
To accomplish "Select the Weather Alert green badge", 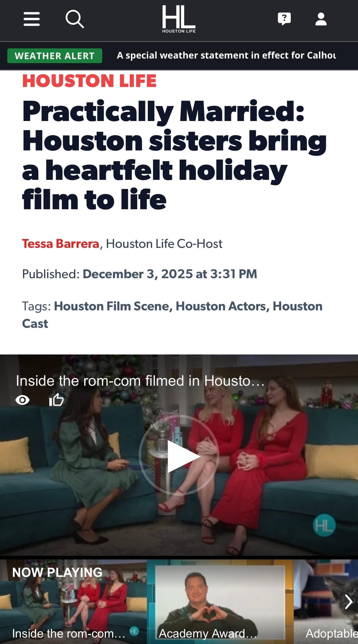I will (54, 56).
